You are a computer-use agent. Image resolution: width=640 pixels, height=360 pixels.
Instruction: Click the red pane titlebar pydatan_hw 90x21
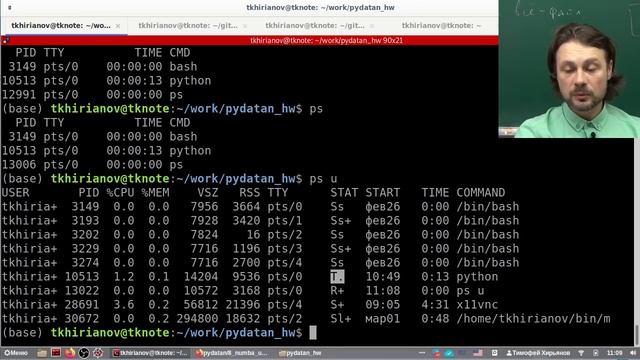point(327,40)
